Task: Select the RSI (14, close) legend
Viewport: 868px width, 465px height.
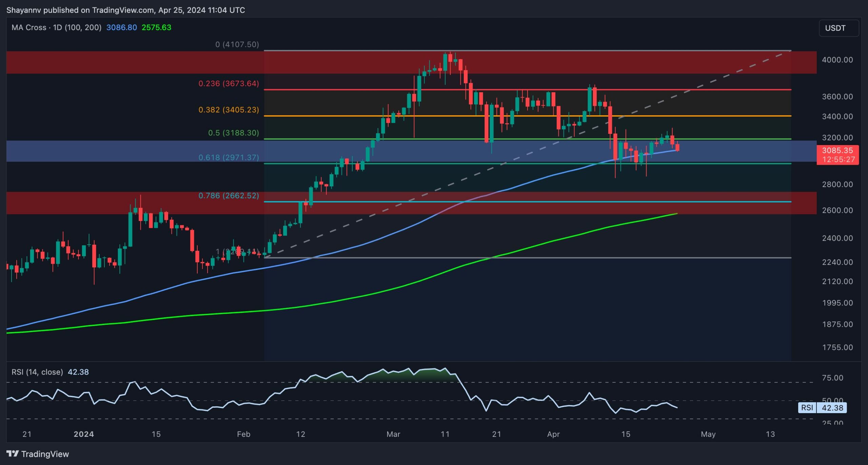Action: pos(37,372)
